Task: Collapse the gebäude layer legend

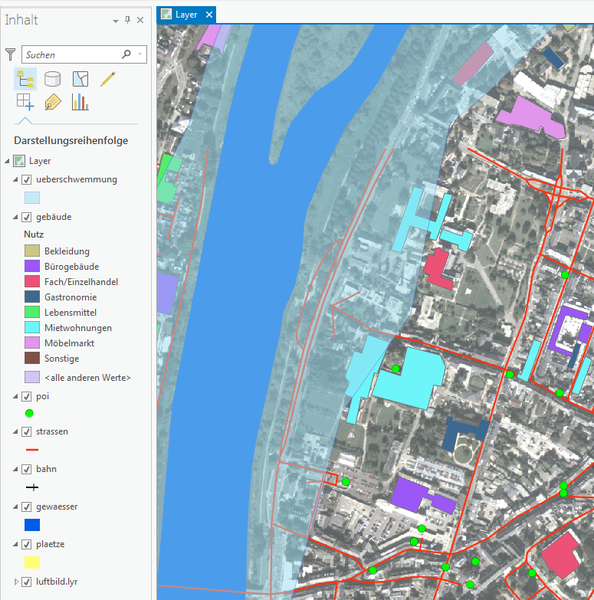Action: pyautogui.click(x=15, y=217)
